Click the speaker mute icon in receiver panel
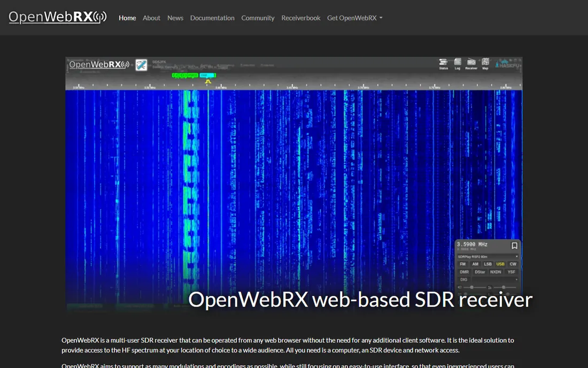Screen dimensions: 588x368 point(460,287)
